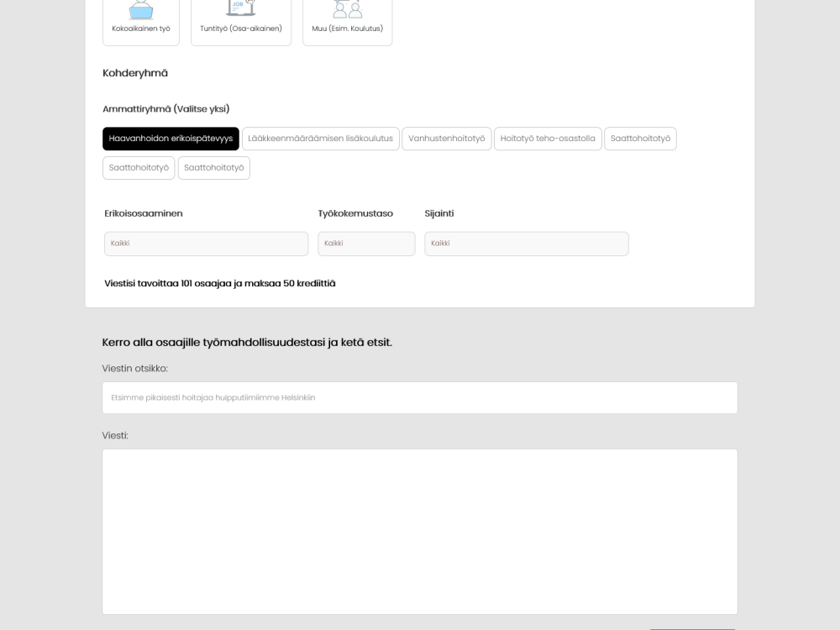Select Lääkkeenmääräämisen lisäkoulutus profession group

coord(320,138)
